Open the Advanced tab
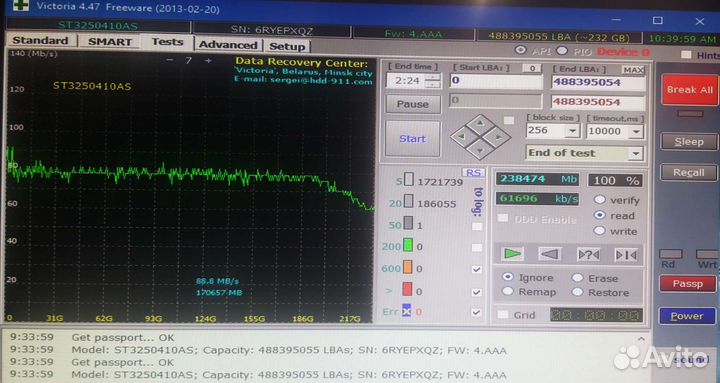720x383 pixels. [228, 45]
